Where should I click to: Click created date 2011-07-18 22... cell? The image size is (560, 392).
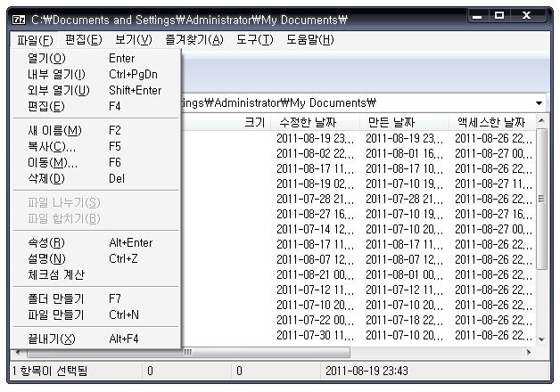[404, 320]
